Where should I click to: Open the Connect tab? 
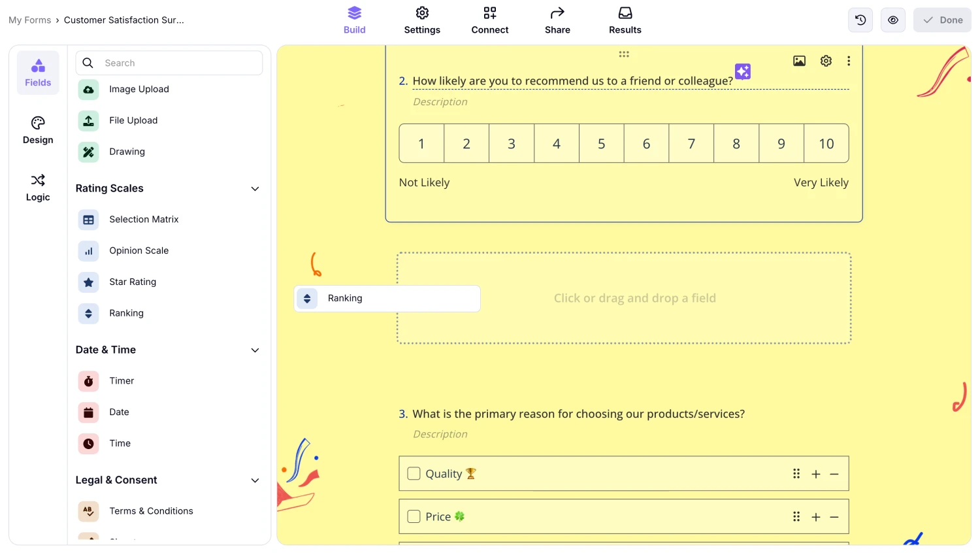pyautogui.click(x=489, y=20)
